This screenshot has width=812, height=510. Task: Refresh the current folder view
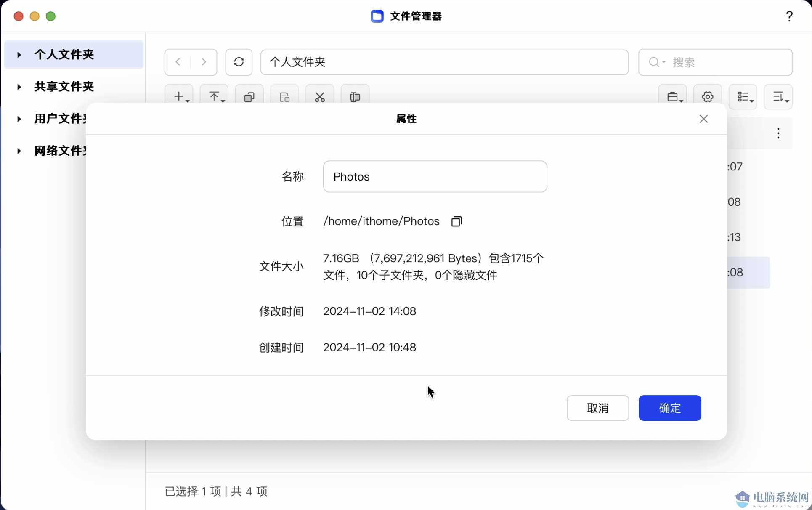click(x=239, y=62)
